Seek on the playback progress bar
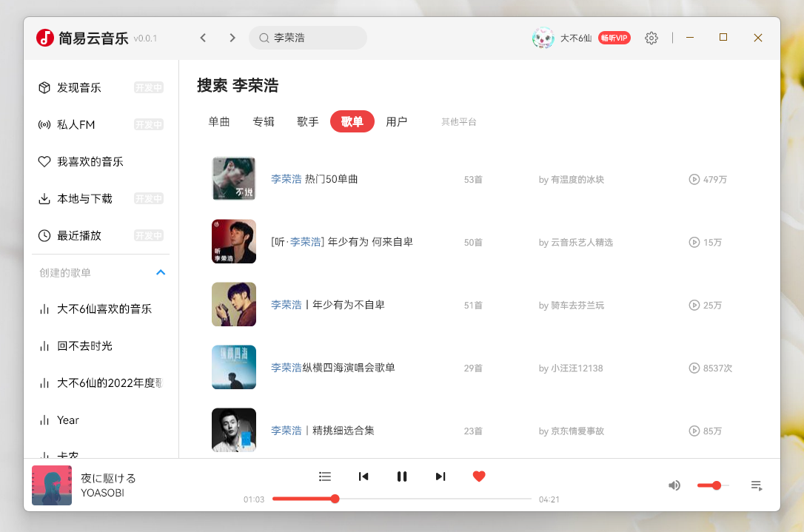This screenshot has width=804, height=532. tap(402, 499)
